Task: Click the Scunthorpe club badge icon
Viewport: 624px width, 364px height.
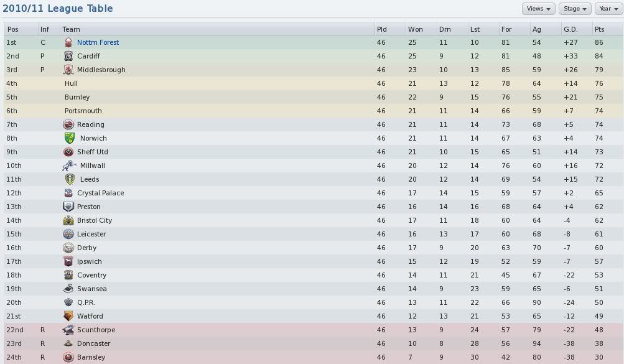Action: (68, 330)
